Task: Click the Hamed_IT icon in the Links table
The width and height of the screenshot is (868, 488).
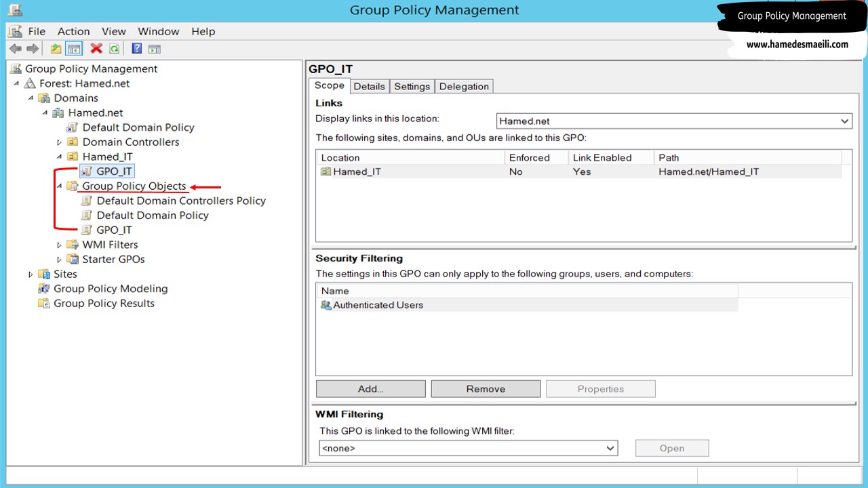Action: coord(326,172)
